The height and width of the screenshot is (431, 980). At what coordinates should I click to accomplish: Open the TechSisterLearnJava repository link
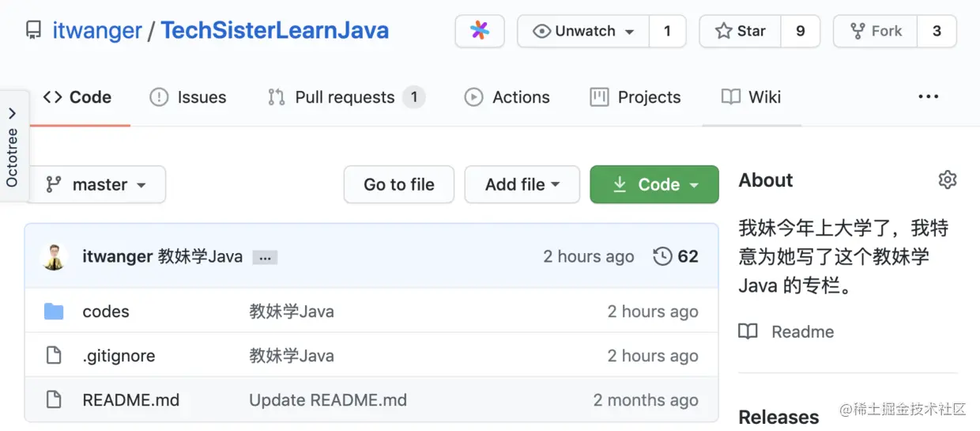(x=275, y=31)
